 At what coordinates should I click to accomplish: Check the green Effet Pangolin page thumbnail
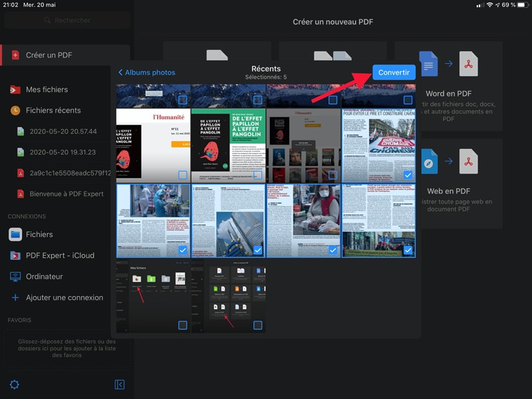click(x=257, y=175)
